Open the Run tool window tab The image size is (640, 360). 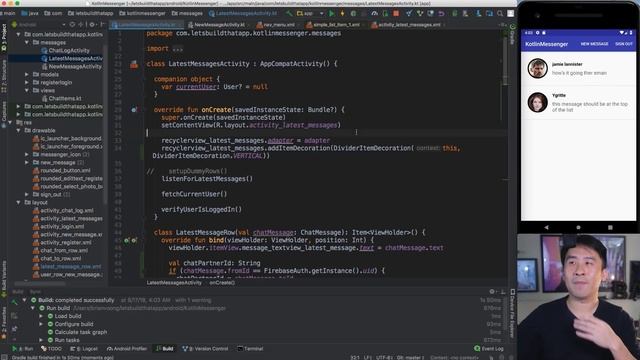(x=23, y=349)
